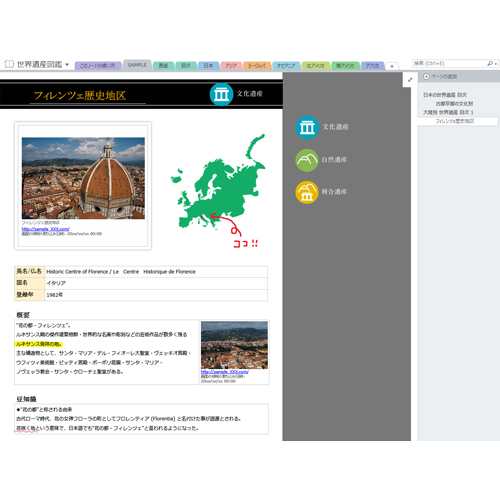Image resolution: width=500 pixels, height=500 pixels.
Task: Click the plus circle icon next to ページの追加
Action: [426, 77]
